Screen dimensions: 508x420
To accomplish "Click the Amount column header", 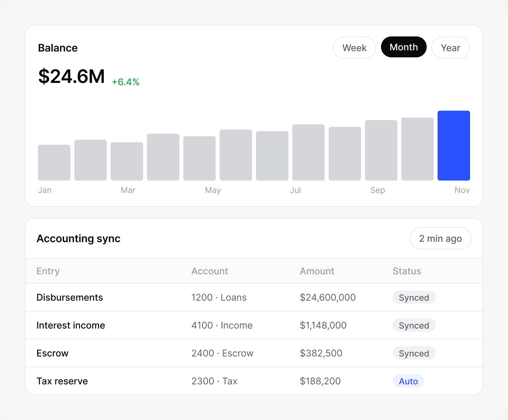I will 317,271.
